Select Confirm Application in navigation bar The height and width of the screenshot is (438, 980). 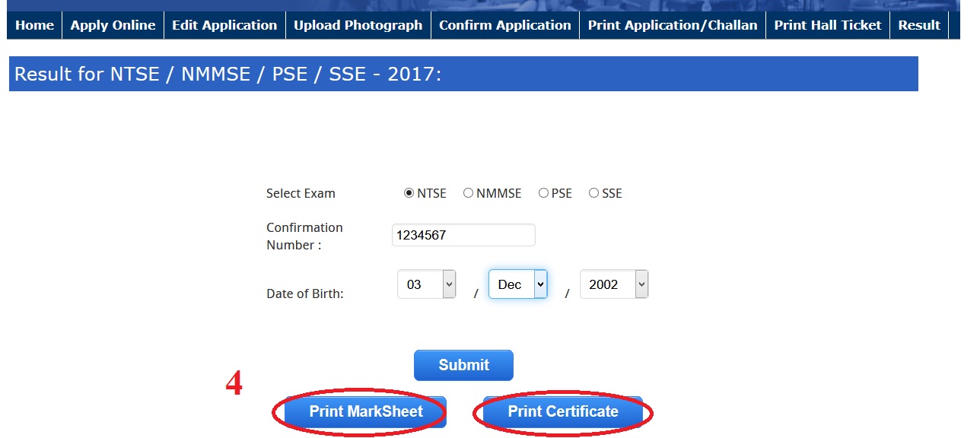[504, 25]
